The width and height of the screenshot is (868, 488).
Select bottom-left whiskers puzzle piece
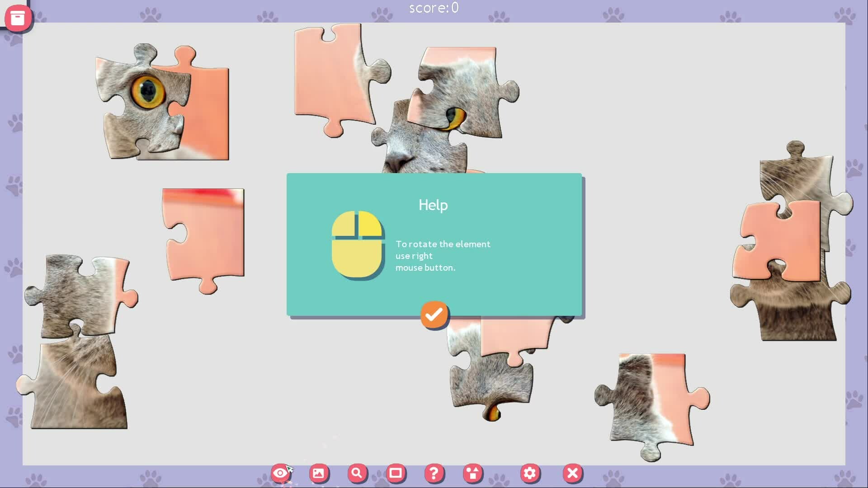pos(72,384)
